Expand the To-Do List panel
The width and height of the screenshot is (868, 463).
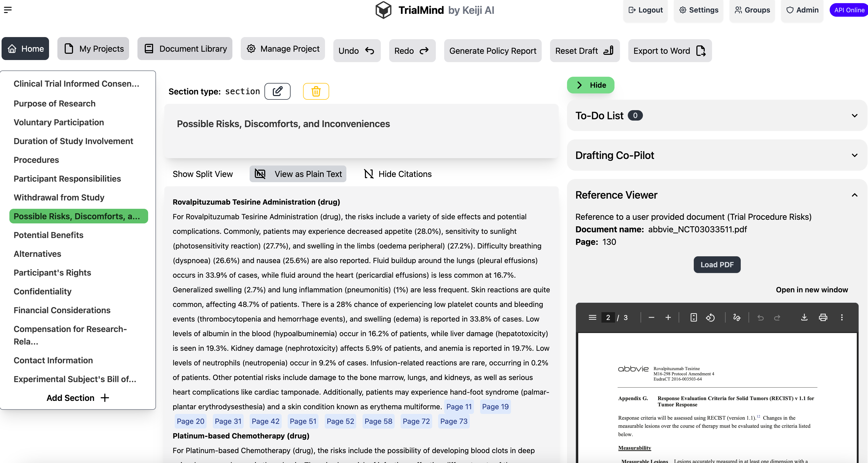point(854,116)
